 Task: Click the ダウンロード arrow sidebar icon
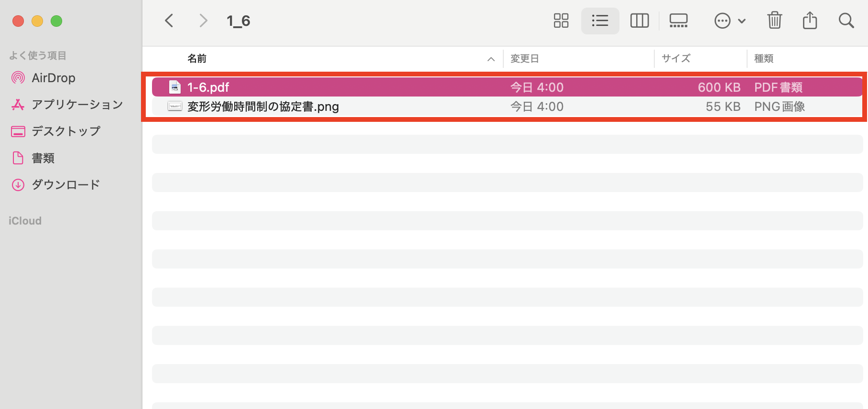(18, 185)
